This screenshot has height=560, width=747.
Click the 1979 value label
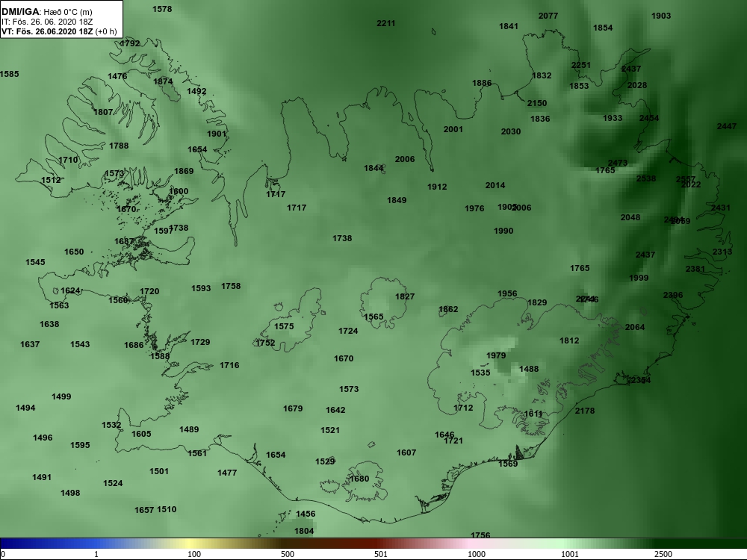[x=496, y=355]
